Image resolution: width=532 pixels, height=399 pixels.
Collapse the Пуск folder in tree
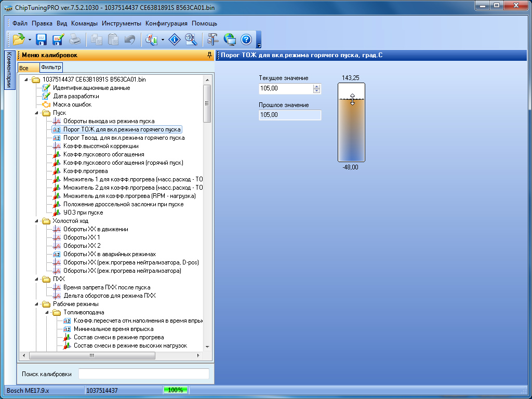point(36,113)
